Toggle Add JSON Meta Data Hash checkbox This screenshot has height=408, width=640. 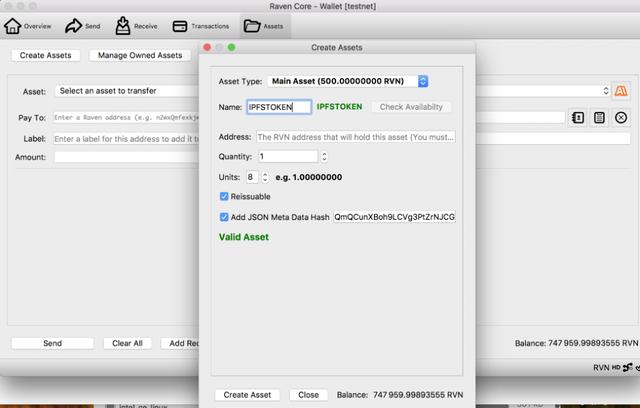coord(224,217)
